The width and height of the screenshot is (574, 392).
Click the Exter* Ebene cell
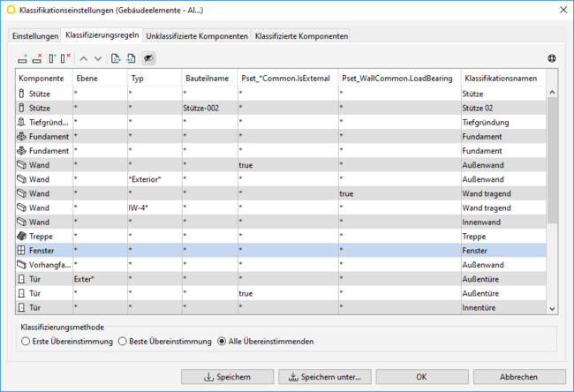click(100, 279)
